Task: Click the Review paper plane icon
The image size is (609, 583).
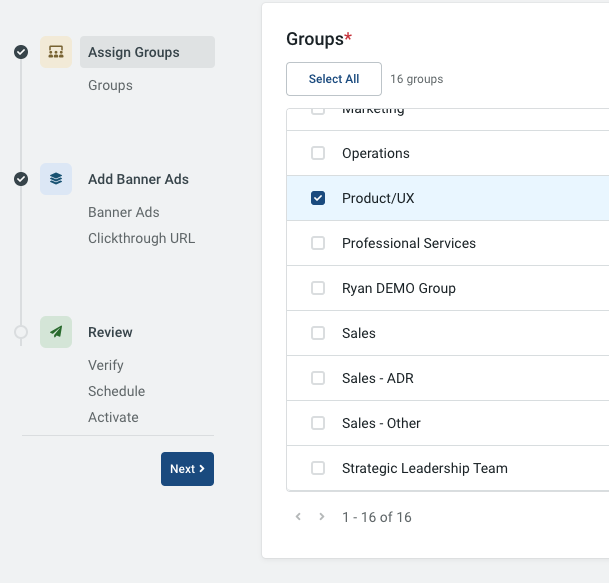Action: pyautogui.click(x=56, y=332)
